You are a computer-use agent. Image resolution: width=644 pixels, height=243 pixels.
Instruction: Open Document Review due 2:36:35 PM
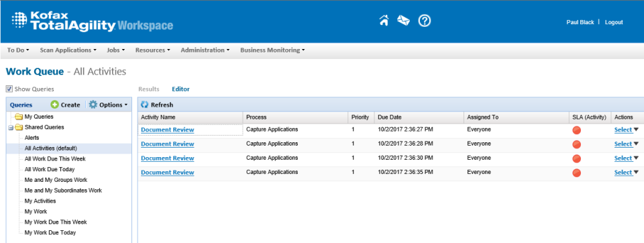tap(168, 173)
